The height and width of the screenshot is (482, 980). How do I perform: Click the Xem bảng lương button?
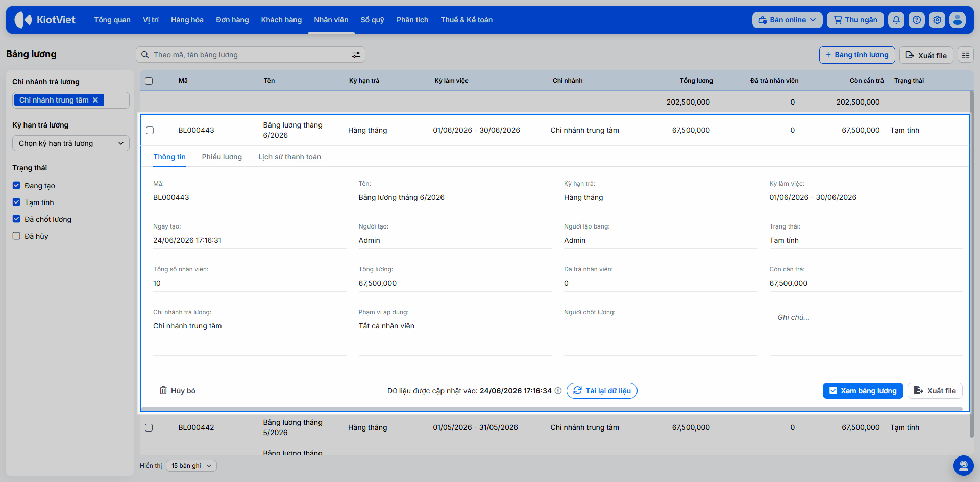[863, 391]
